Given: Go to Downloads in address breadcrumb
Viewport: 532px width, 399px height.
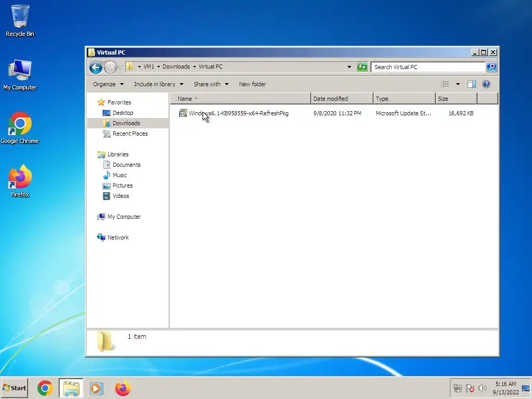Looking at the screenshot, I should point(176,67).
